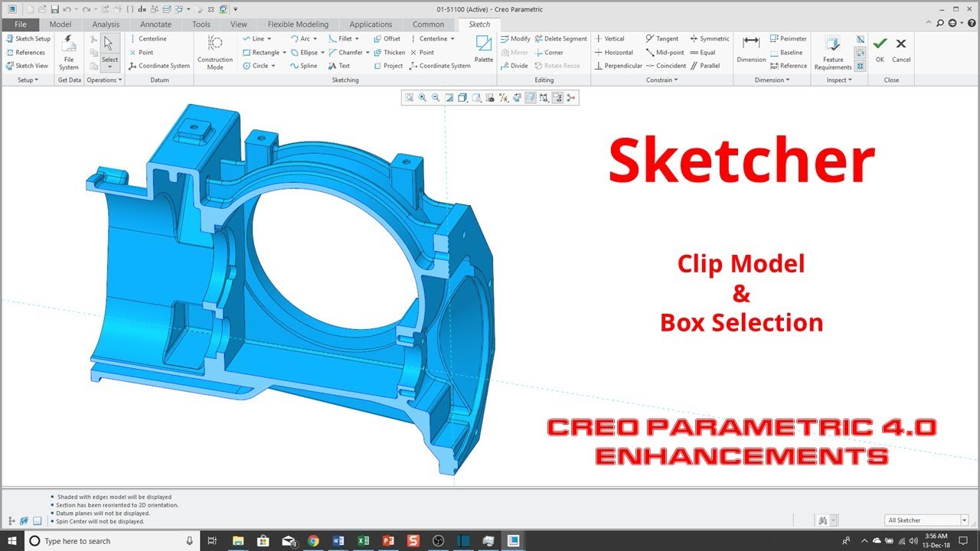Open Sketch Setup tool
This screenshot has width=980, height=551.
(x=28, y=38)
